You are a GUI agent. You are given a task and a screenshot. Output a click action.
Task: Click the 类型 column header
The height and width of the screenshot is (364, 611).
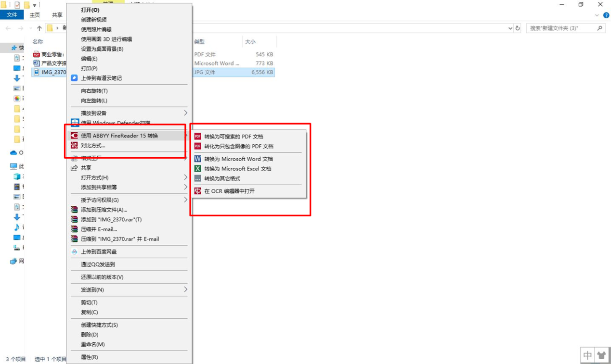(200, 42)
